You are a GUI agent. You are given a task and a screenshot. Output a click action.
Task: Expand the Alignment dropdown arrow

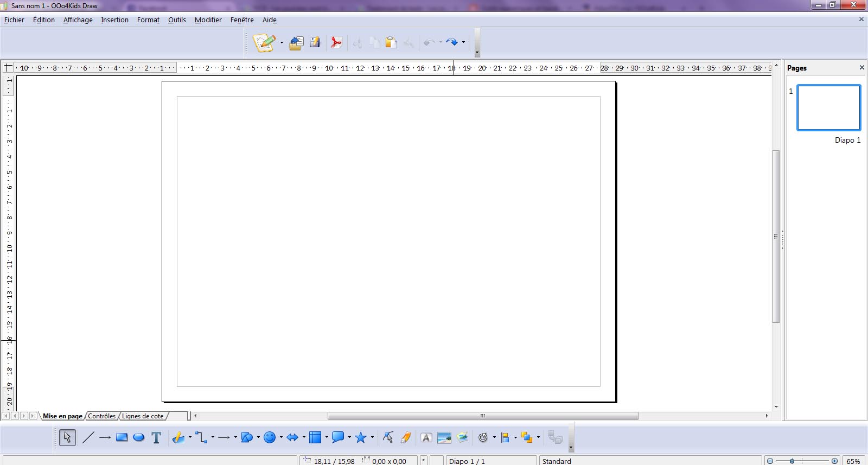pyautogui.click(x=515, y=437)
